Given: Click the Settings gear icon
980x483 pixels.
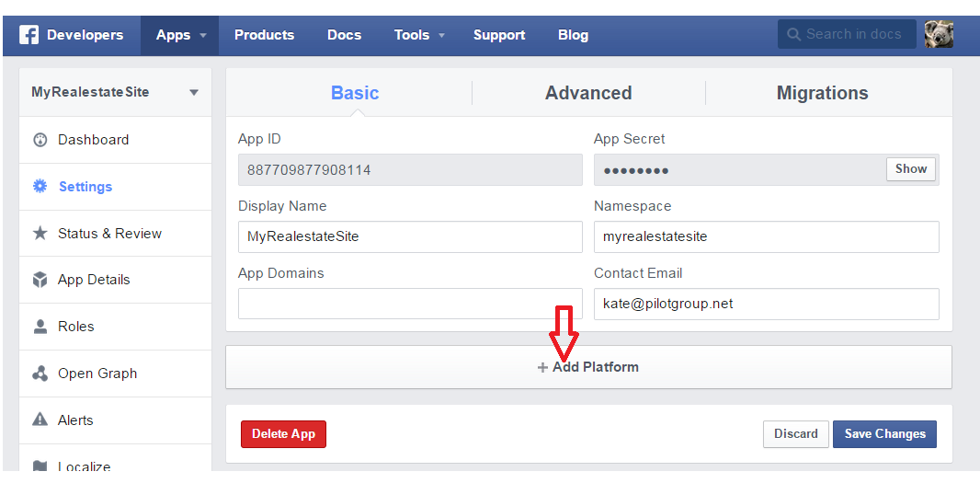Looking at the screenshot, I should [40, 187].
